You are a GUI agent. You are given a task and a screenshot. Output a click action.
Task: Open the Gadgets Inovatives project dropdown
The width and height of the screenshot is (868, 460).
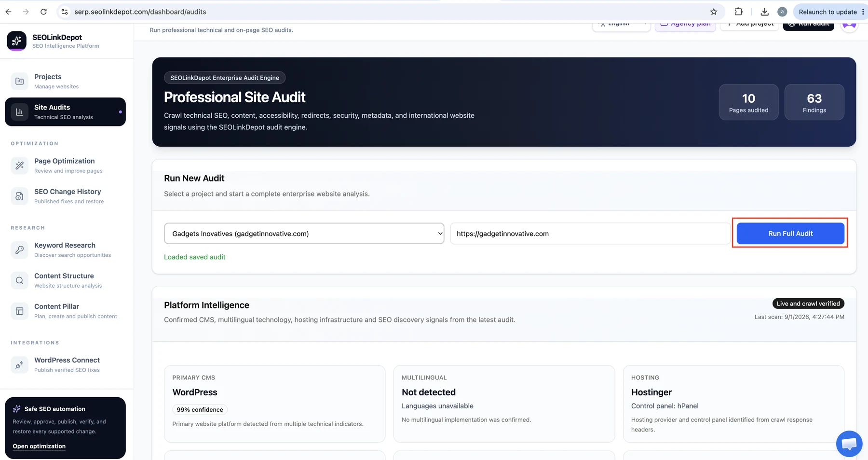304,234
